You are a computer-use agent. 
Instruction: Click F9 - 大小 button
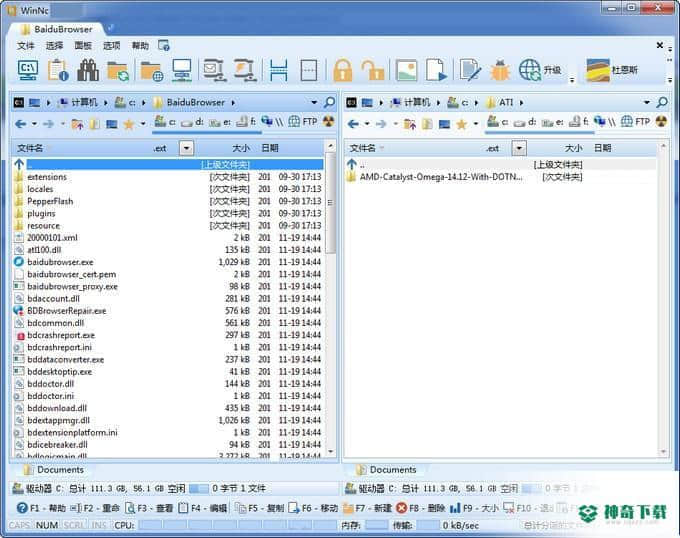coord(474,508)
